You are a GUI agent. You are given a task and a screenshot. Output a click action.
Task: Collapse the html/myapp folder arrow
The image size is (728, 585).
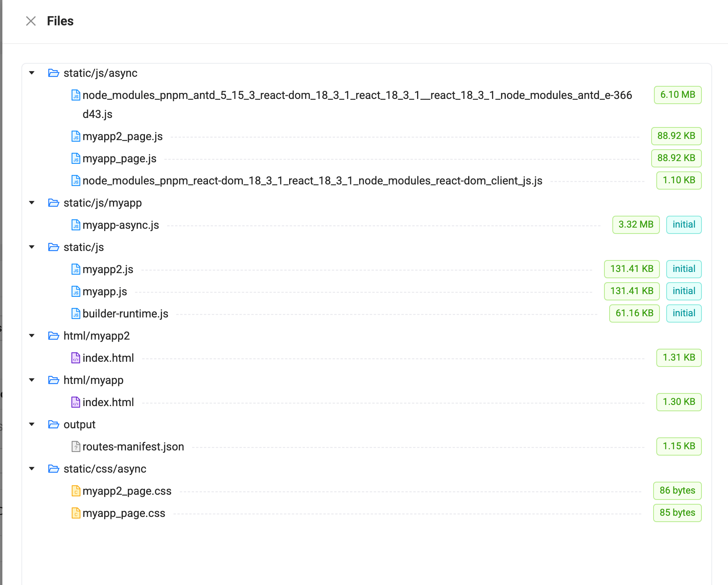[32, 380]
